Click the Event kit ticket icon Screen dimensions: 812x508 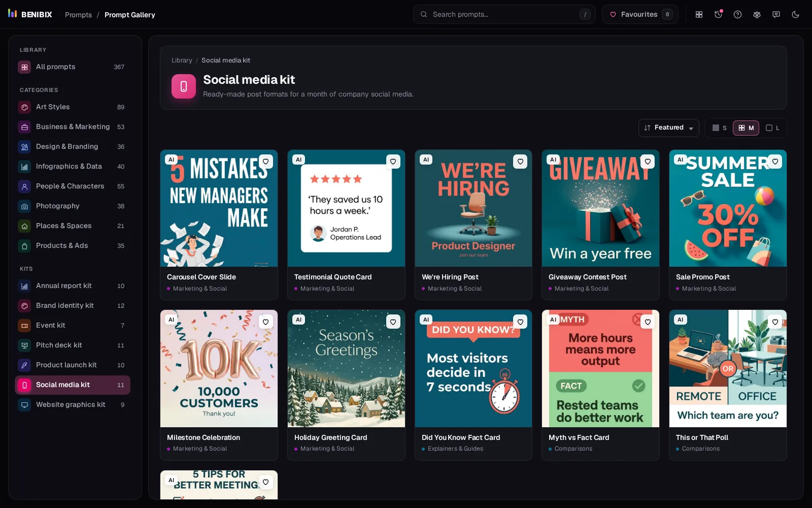tap(24, 326)
